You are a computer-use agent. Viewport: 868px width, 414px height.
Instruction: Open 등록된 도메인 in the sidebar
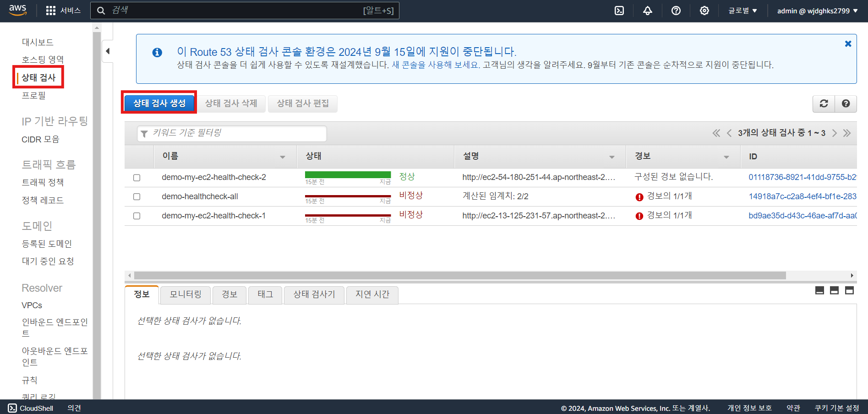(47, 244)
